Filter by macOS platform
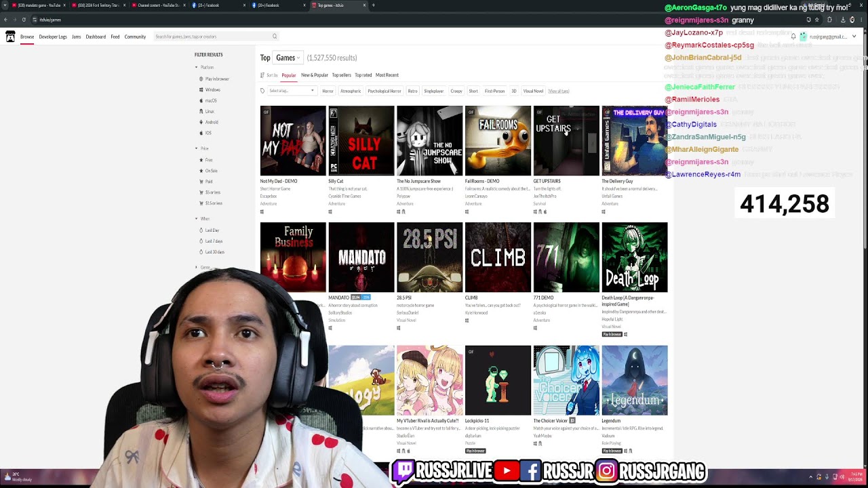The width and height of the screenshot is (868, 488). point(208,100)
